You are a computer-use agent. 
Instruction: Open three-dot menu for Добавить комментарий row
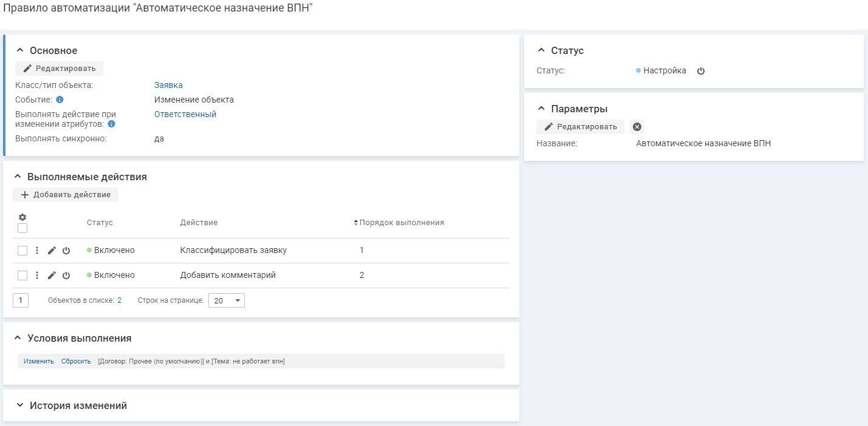[36, 276]
